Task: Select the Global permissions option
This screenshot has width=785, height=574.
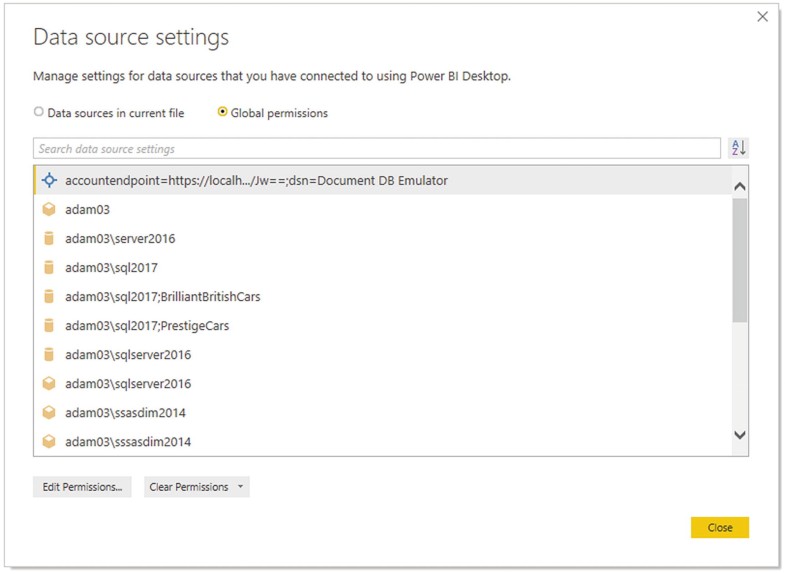Action: click(x=273, y=113)
